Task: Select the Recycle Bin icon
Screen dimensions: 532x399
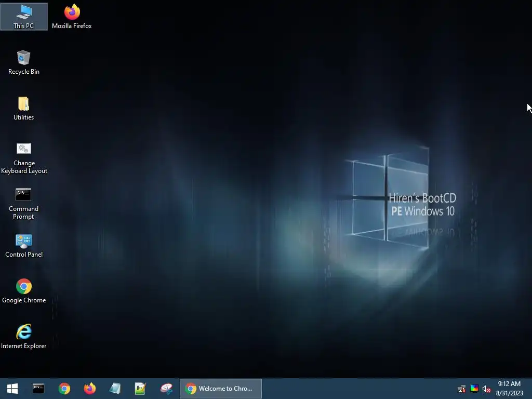Action: pyautogui.click(x=24, y=62)
